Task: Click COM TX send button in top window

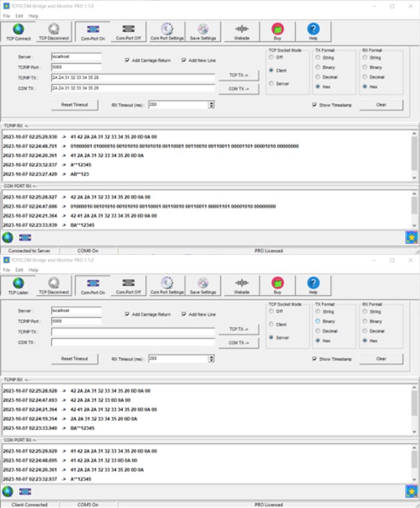Action: pyautogui.click(x=239, y=89)
